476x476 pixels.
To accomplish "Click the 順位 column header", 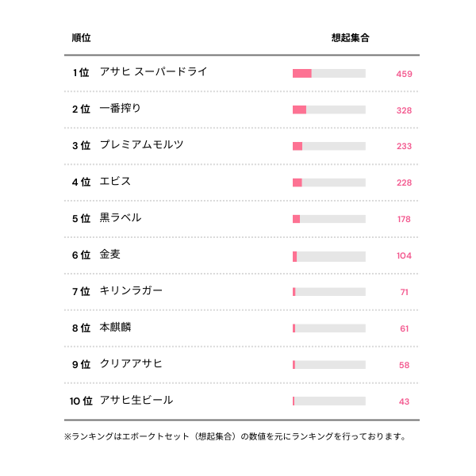I will point(81,38).
